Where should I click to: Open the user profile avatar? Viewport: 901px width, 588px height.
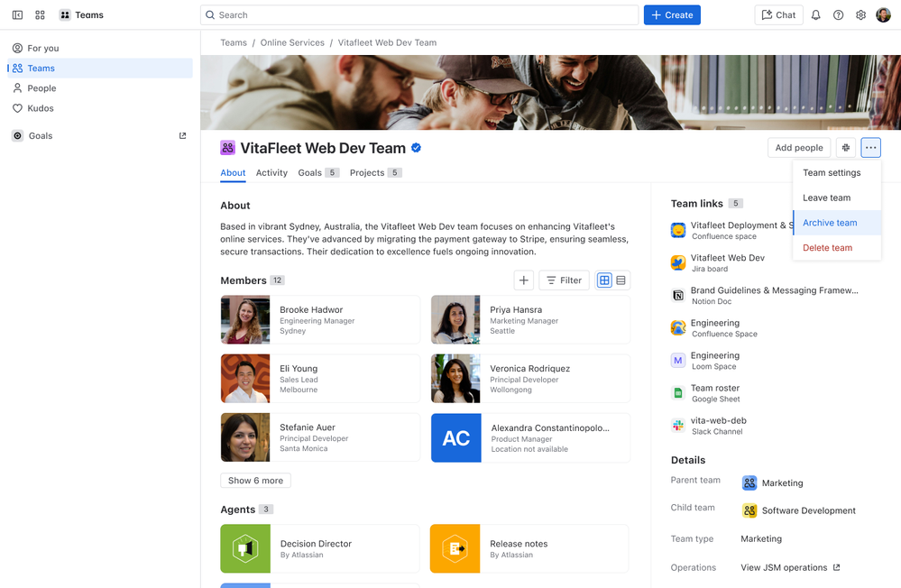coord(883,15)
